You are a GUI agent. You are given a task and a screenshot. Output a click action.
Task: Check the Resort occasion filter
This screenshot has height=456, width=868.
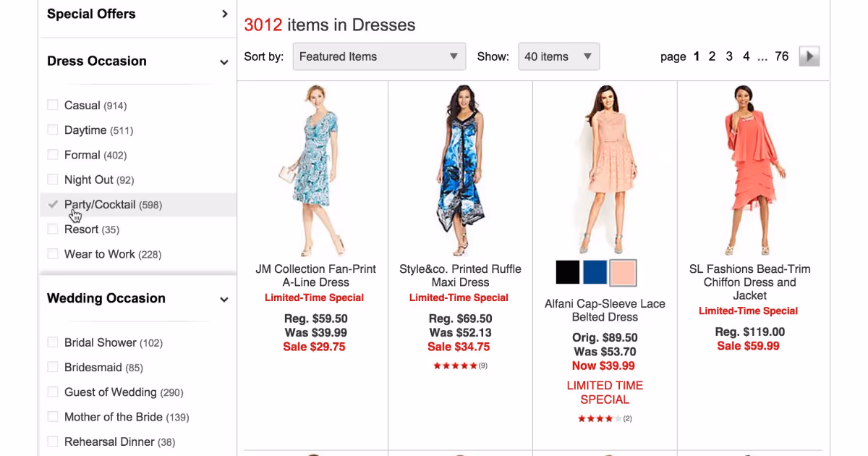point(53,229)
